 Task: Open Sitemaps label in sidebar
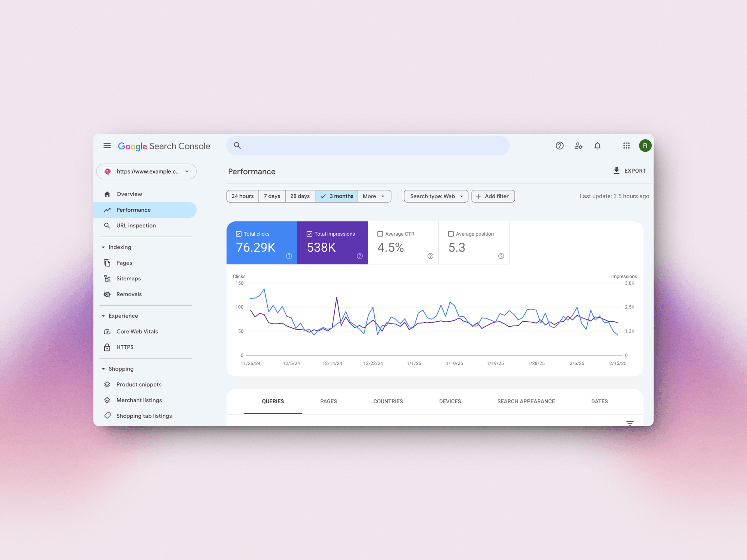(x=129, y=278)
